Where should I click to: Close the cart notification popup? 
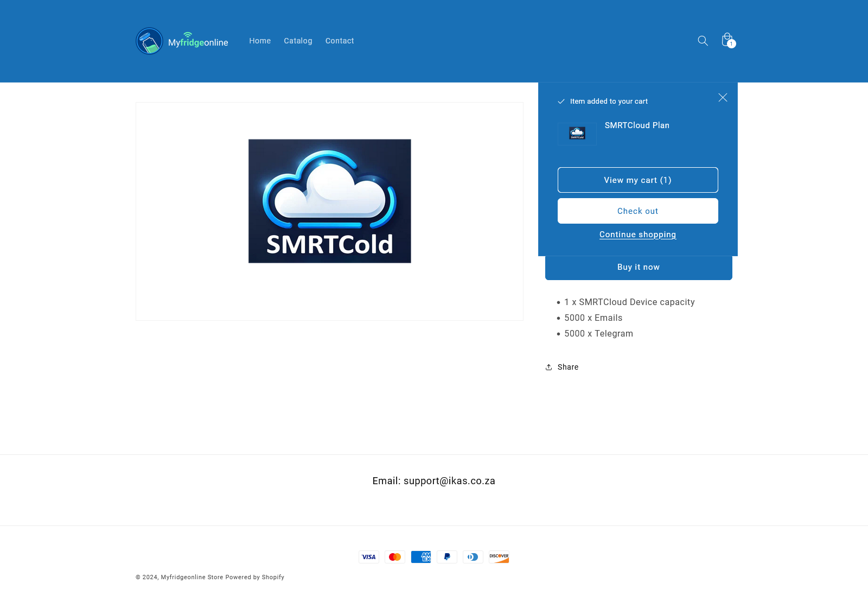coord(723,98)
